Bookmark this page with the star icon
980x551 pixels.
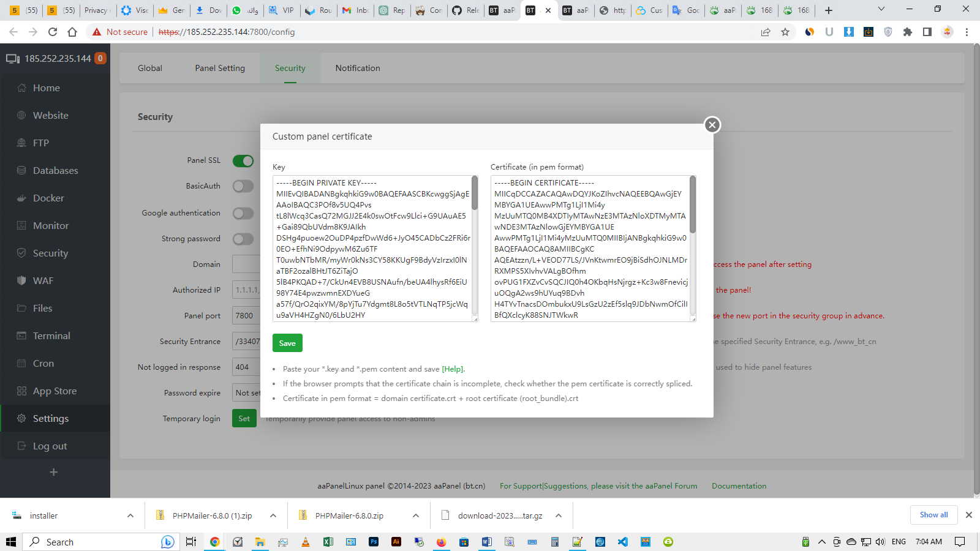[785, 32]
